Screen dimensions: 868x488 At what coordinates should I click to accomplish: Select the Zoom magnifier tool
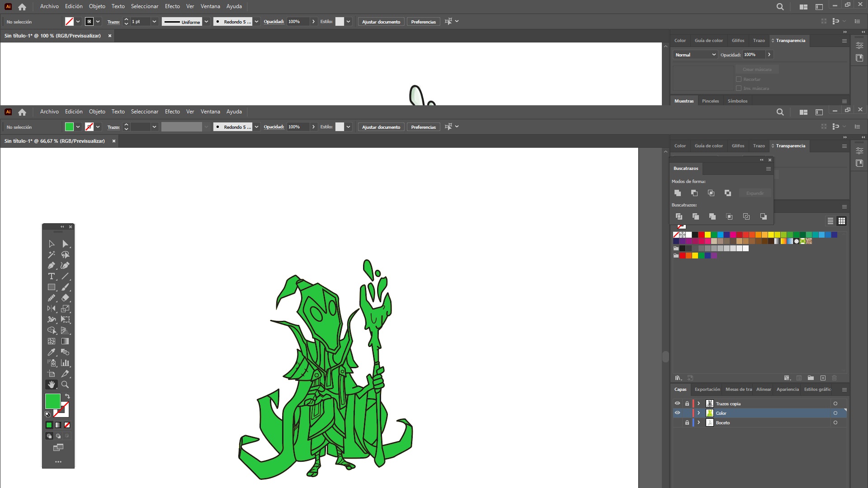coord(65,385)
